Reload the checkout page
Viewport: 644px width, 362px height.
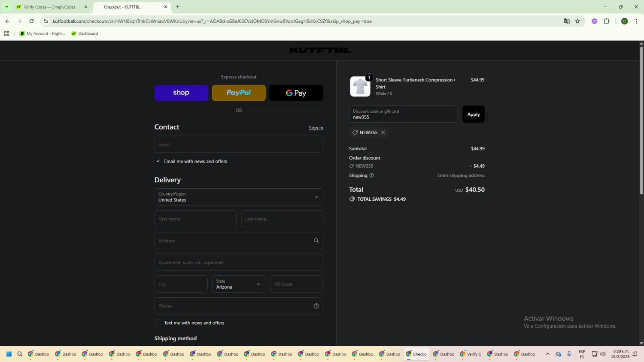(31, 21)
